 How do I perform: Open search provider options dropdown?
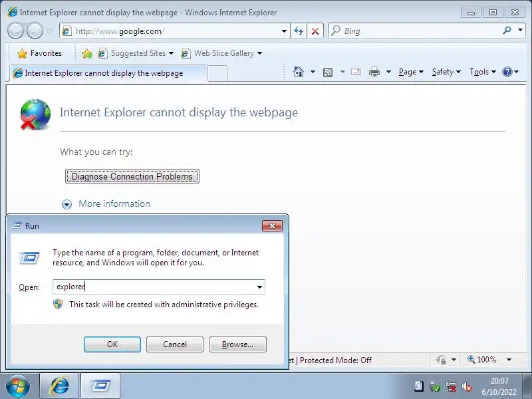(520, 31)
